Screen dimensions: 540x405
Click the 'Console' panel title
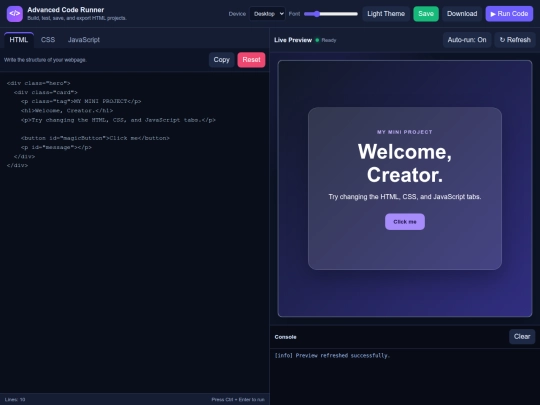[285, 337]
